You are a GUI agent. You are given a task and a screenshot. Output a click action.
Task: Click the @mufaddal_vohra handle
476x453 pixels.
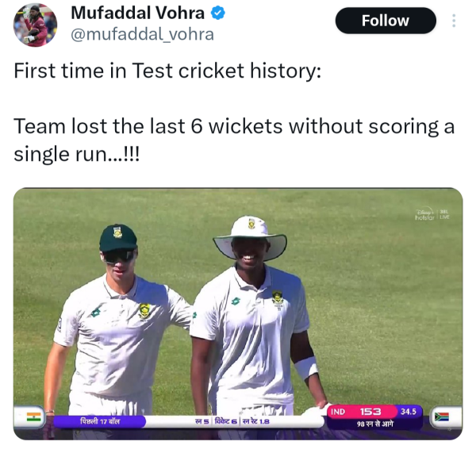click(142, 34)
